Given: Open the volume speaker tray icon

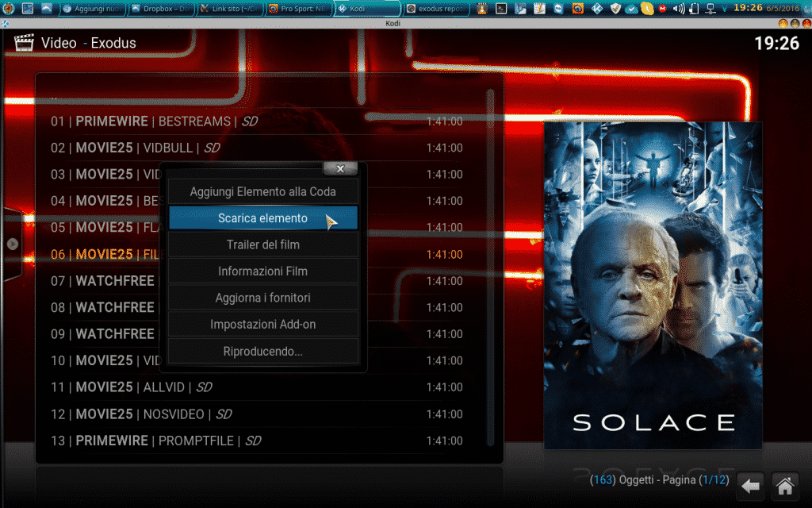Looking at the screenshot, I should pos(679,8).
